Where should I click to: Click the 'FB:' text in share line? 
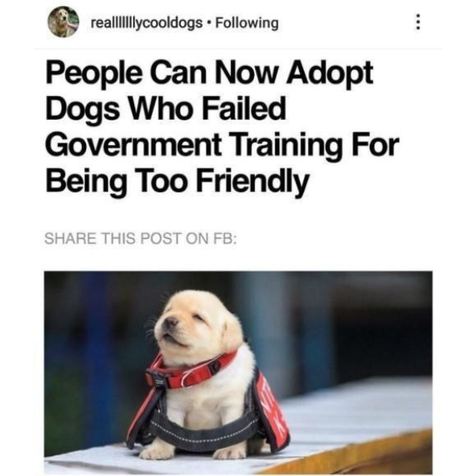225,238
